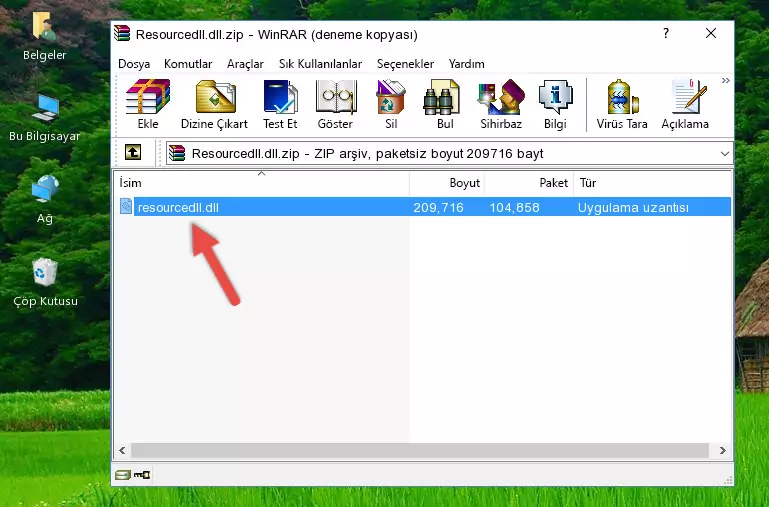Click the WinRAR icon in address bar
The width and height of the screenshot is (769, 507).
point(177,153)
